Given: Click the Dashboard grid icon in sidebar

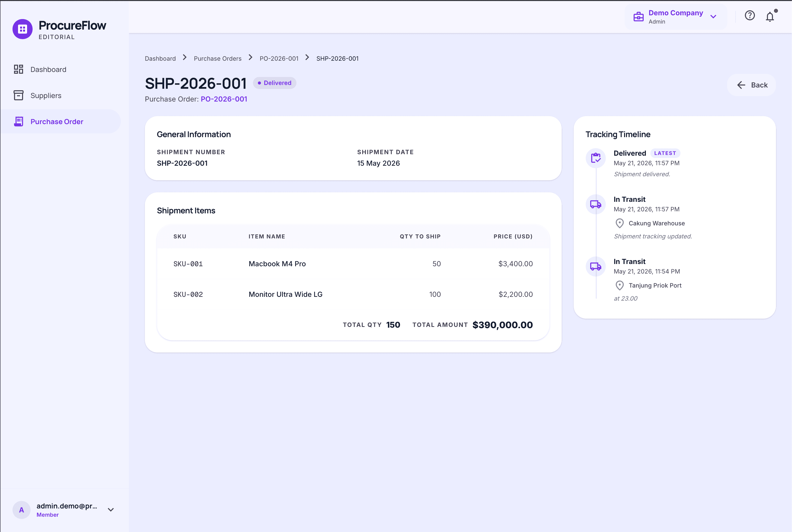Looking at the screenshot, I should [18, 69].
